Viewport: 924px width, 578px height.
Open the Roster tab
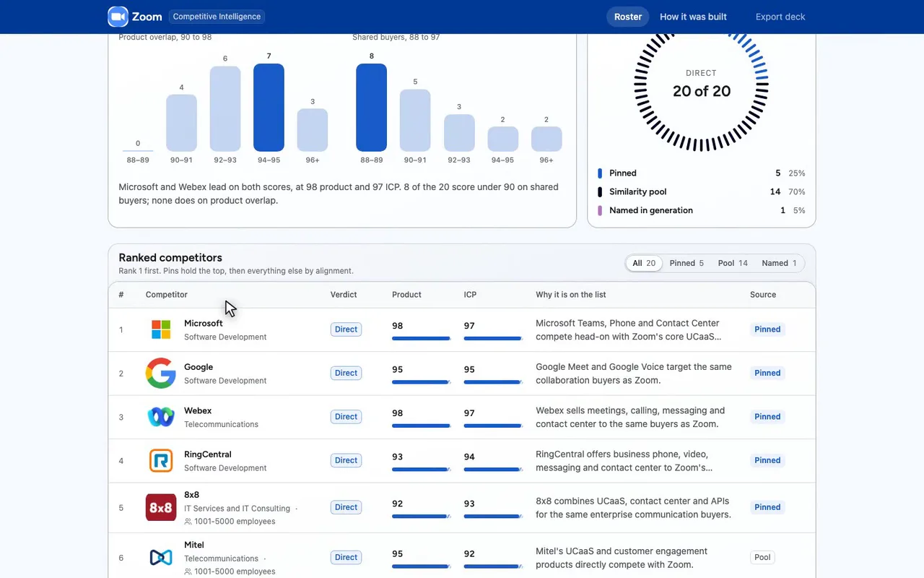tap(628, 17)
